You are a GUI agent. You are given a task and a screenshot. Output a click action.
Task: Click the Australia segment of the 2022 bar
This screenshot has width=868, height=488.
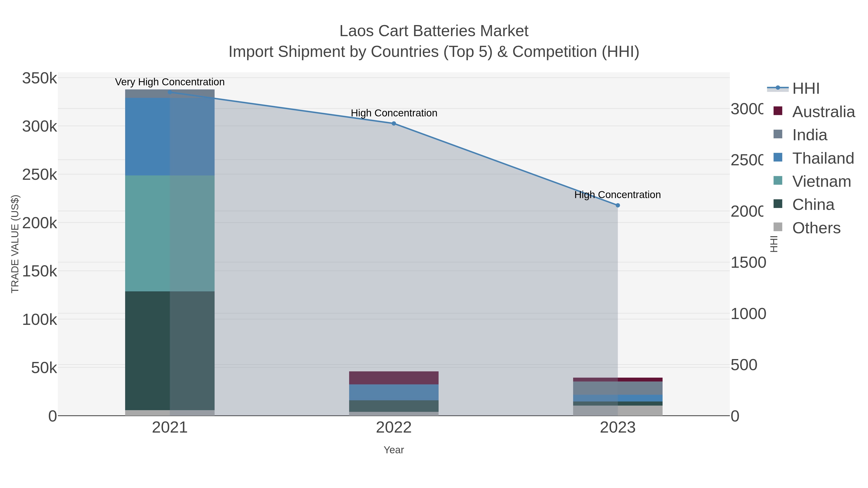[393, 378]
